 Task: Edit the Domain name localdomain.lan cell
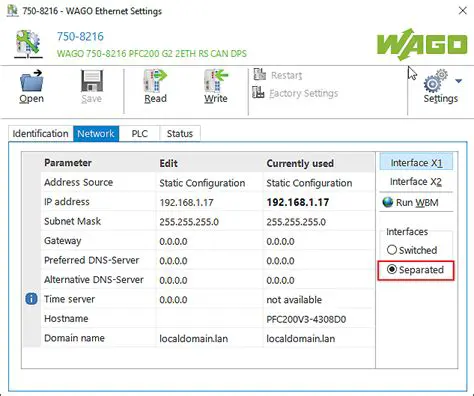coord(209,338)
